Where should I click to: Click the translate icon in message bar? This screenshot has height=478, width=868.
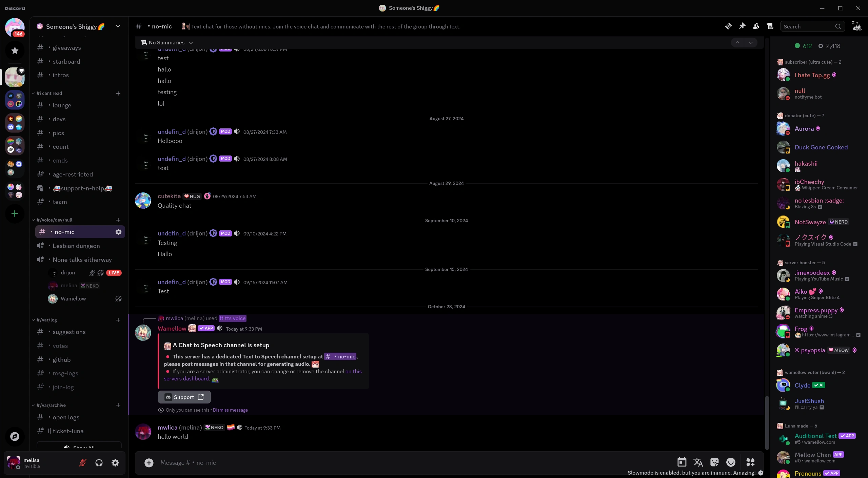698,462
